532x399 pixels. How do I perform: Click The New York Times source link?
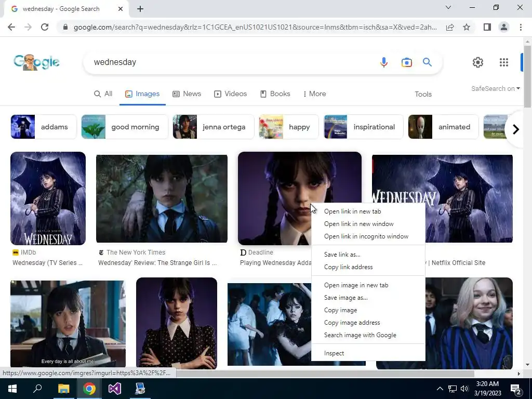click(131, 252)
